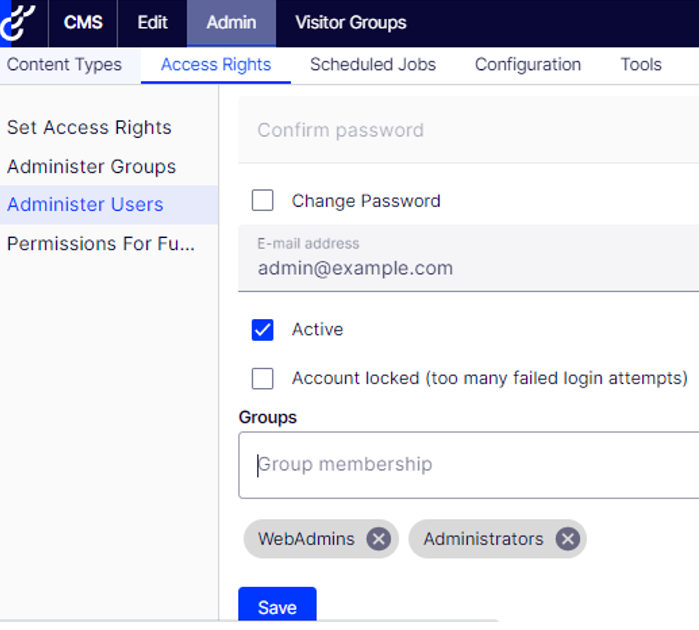This screenshot has width=699, height=630.
Task: Toggle the Account locked checkbox
Action: tap(263, 378)
